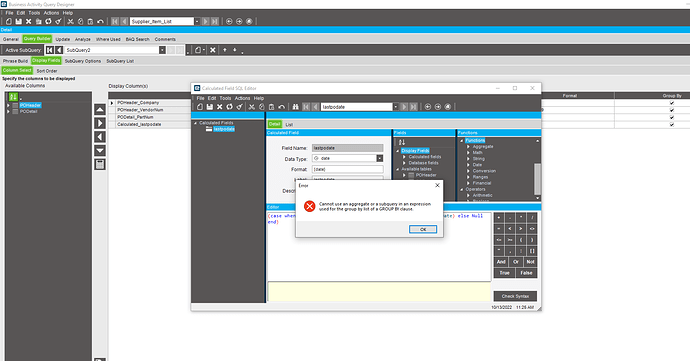Click the move-up arrow beside Available Columns
The height and width of the screenshot is (361, 690).
tap(100, 110)
